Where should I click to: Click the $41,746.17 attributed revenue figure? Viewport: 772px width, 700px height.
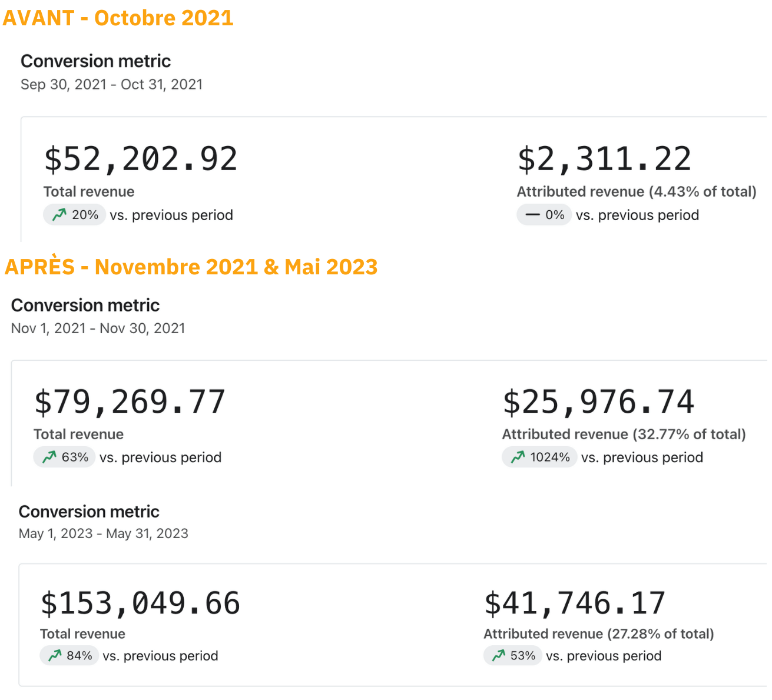pyautogui.click(x=575, y=603)
